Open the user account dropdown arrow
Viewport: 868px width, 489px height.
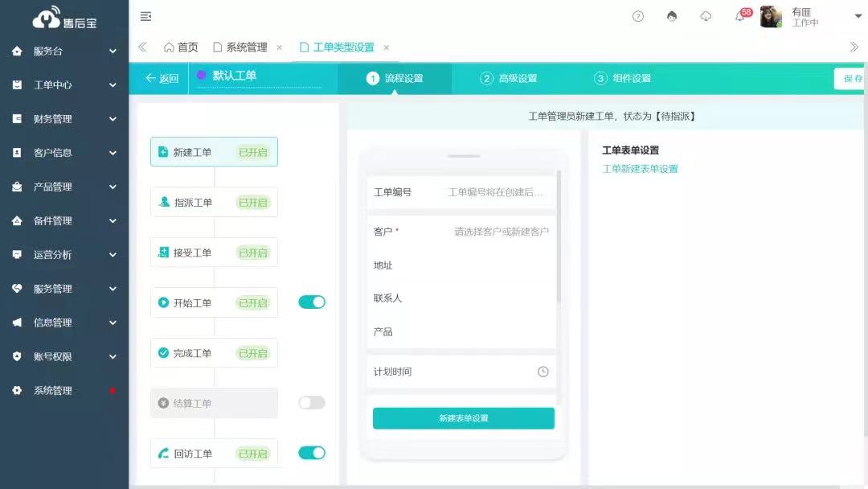point(858,16)
